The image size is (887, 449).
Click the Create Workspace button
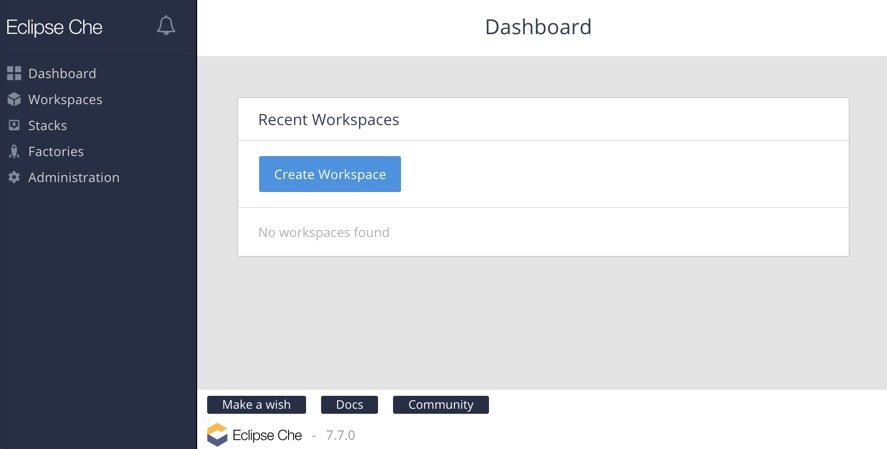(x=330, y=174)
